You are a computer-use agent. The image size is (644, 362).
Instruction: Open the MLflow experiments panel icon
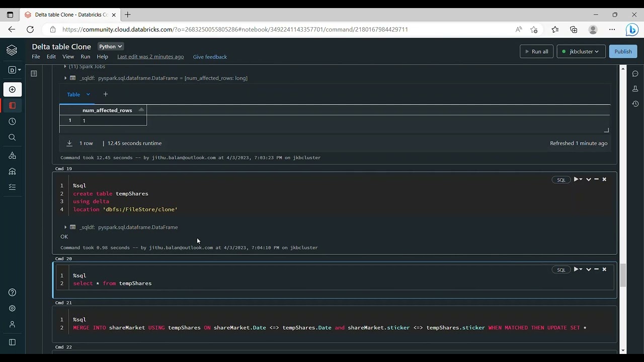click(635, 89)
